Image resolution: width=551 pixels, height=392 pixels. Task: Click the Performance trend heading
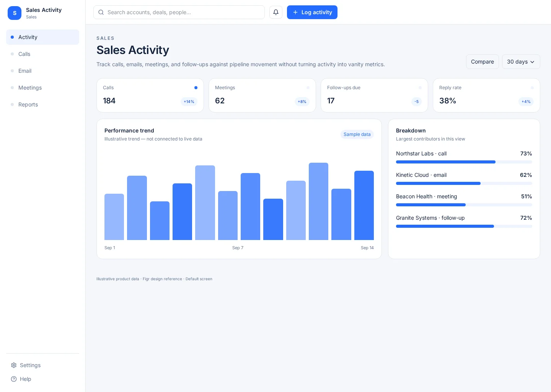(x=129, y=131)
